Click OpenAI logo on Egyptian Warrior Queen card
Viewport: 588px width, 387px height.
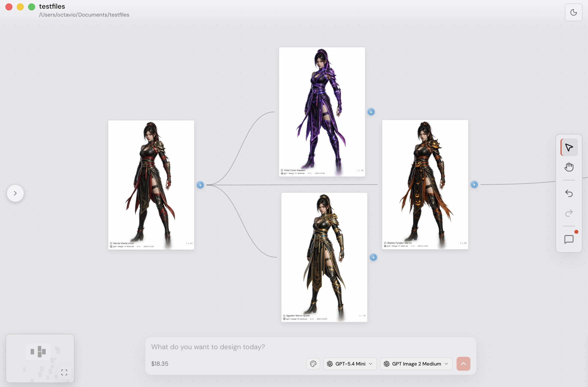click(x=284, y=319)
